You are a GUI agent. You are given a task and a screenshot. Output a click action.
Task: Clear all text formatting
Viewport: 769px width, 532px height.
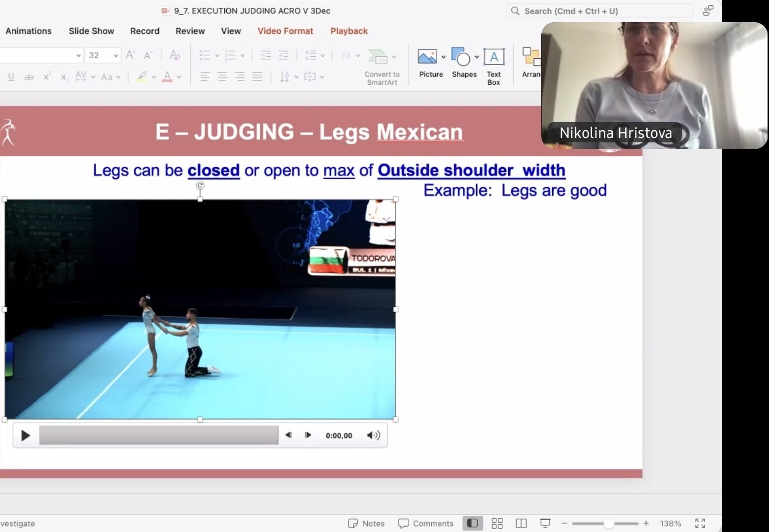point(175,55)
